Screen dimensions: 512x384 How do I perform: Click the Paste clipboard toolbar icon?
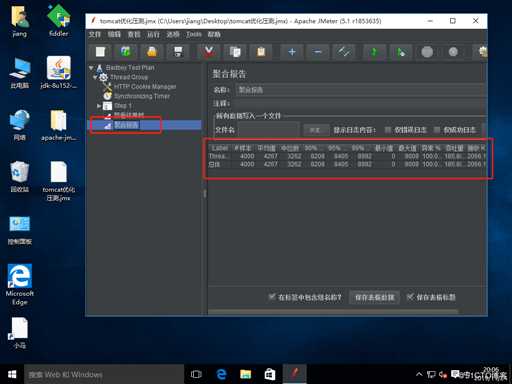(261, 52)
